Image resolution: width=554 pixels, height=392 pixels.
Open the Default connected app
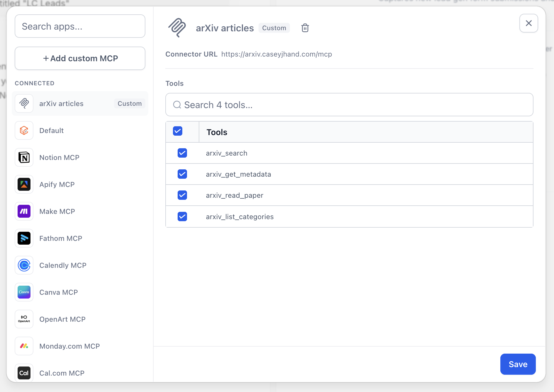[80, 130]
